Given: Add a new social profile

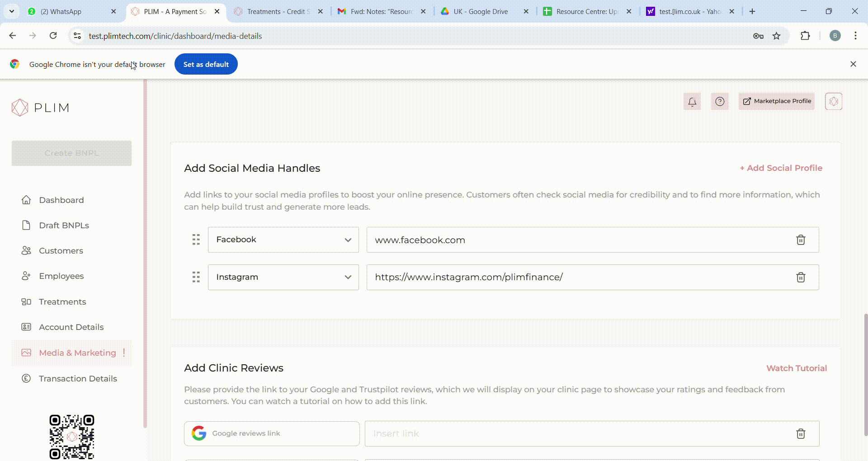Looking at the screenshot, I should pyautogui.click(x=781, y=168).
